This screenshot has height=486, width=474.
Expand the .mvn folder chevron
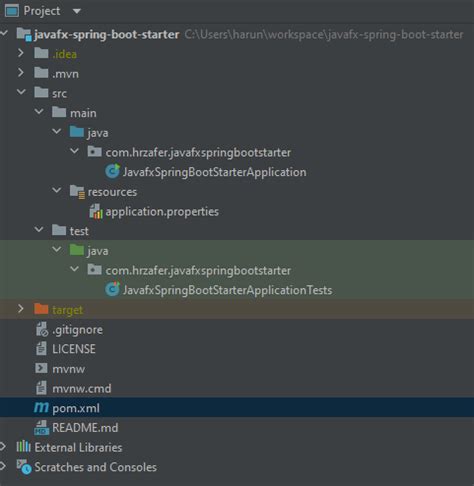(21, 73)
